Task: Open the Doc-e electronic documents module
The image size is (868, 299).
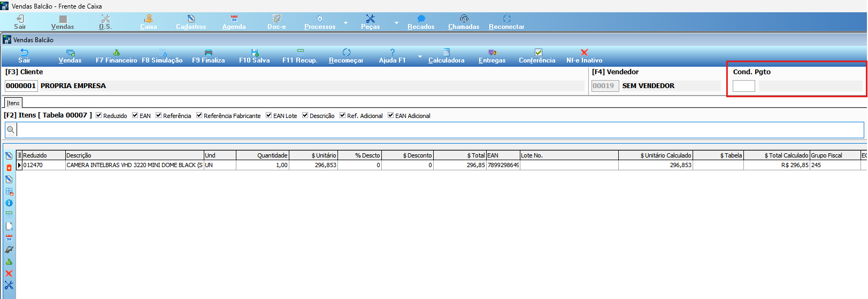Action: (276, 22)
